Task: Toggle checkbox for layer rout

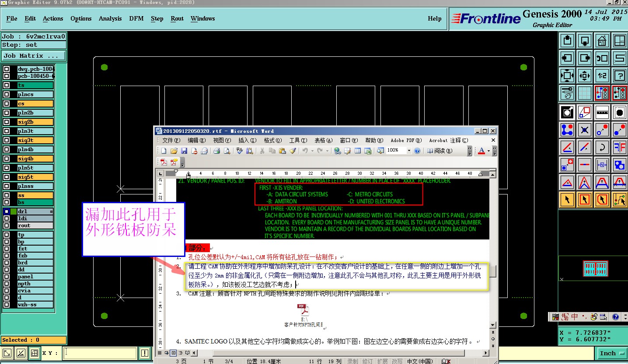Action: 7,226
